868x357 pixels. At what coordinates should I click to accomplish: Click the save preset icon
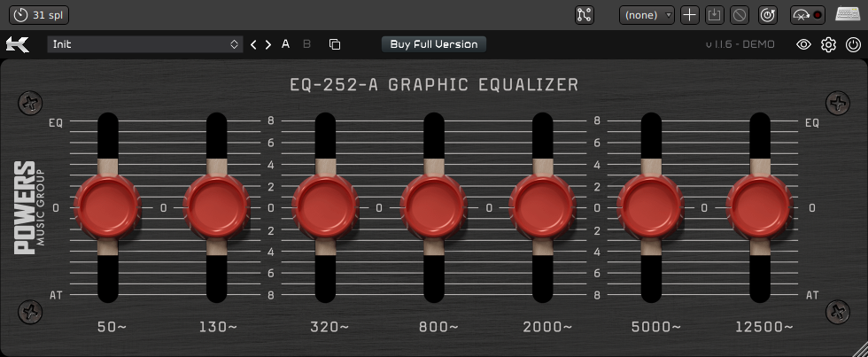click(715, 15)
